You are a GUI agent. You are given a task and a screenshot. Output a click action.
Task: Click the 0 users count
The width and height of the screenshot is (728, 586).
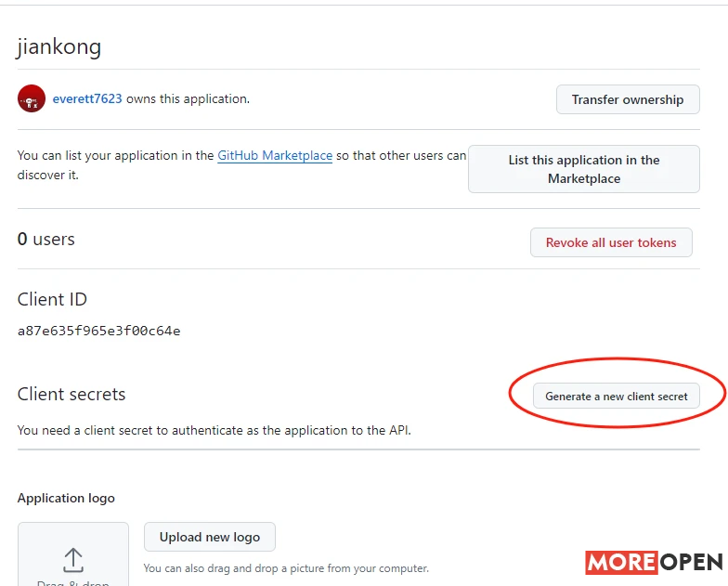pos(46,240)
